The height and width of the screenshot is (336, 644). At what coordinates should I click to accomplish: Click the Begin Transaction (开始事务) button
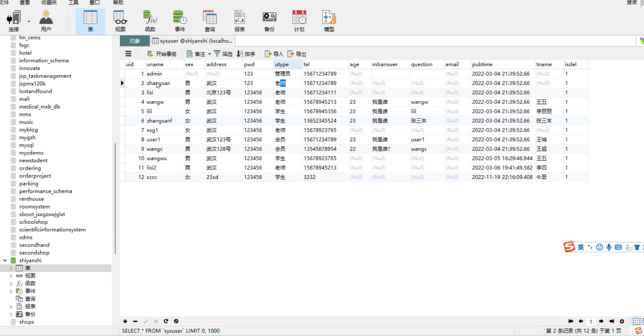tap(162, 54)
